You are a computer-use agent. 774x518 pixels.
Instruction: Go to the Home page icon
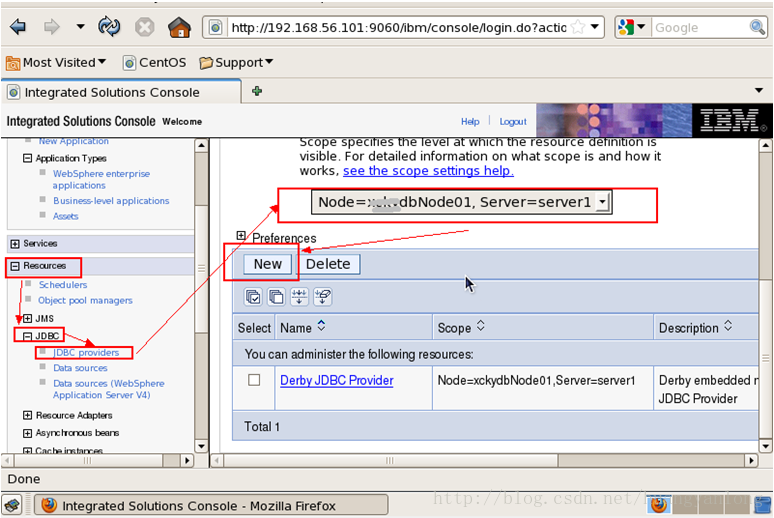(x=179, y=27)
